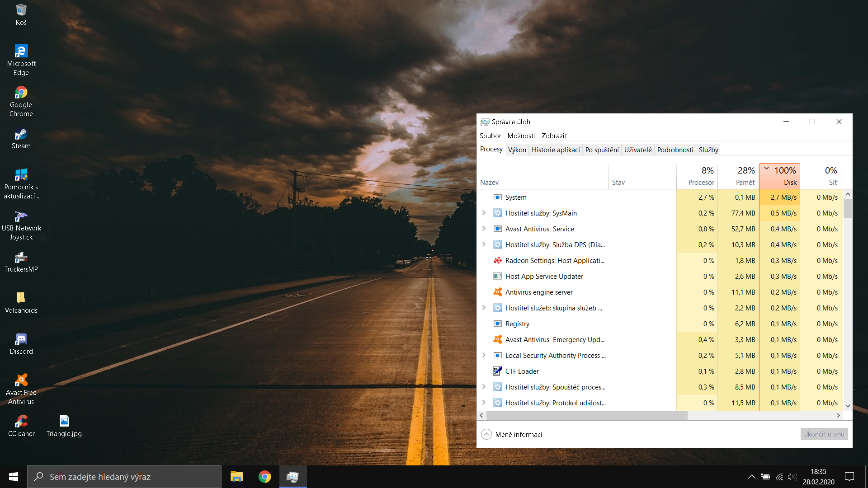Click the Chrome icon in the taskbar
Screen dimensions: 868x488
coord(264,477)
